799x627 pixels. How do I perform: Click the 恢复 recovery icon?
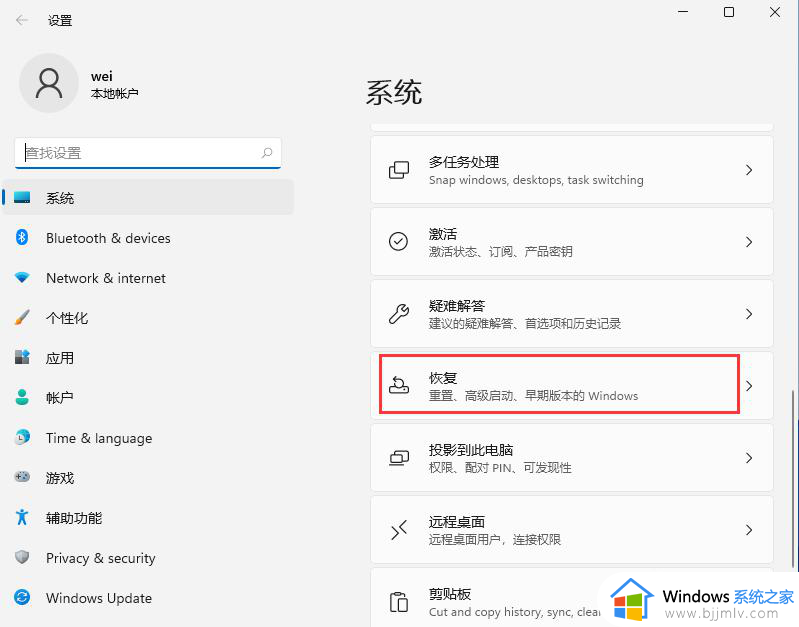(398, 385)
